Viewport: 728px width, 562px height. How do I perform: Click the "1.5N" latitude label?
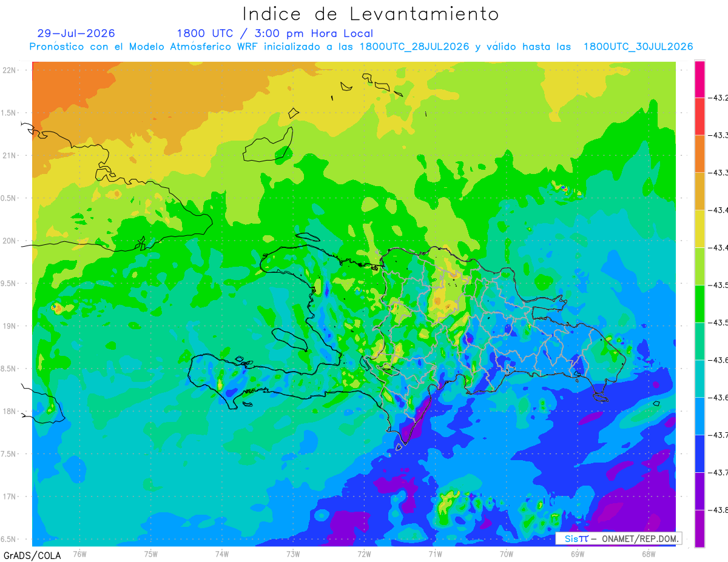[10, 113]
